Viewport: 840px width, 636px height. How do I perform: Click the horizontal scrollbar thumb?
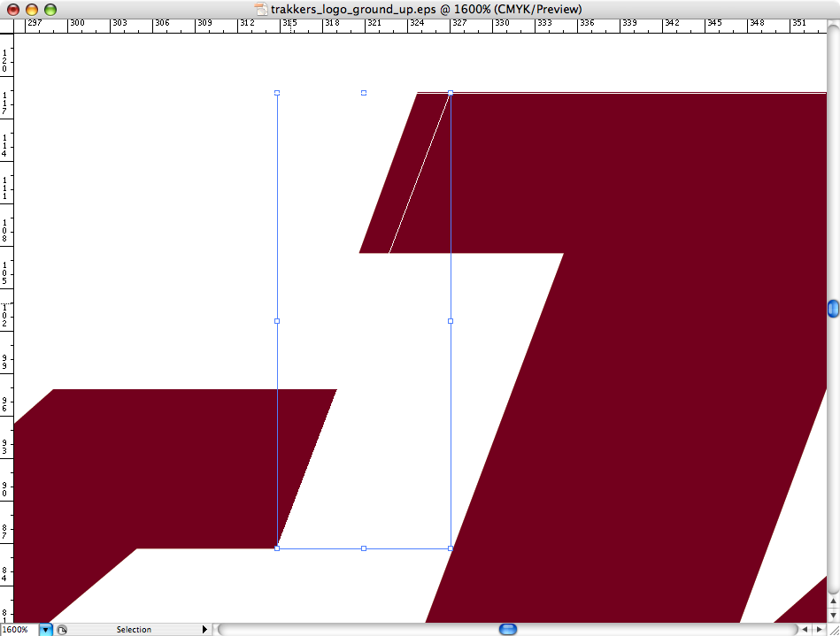coord(507,629)
